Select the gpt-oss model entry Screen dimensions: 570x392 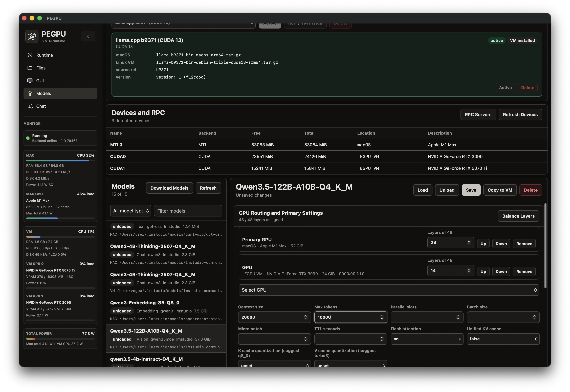[x=166, y=230]
